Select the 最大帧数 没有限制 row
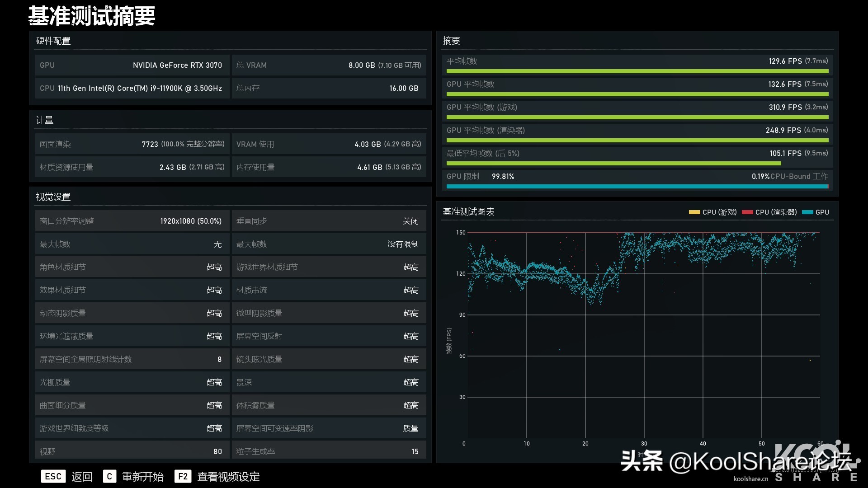Image resolution: width=868 pixels, height=488 pixels. 329,244
